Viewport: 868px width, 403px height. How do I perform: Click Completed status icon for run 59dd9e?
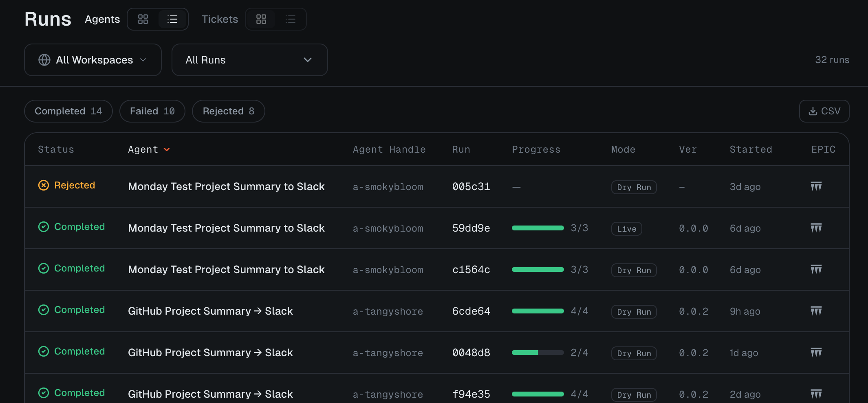(44, 227)
